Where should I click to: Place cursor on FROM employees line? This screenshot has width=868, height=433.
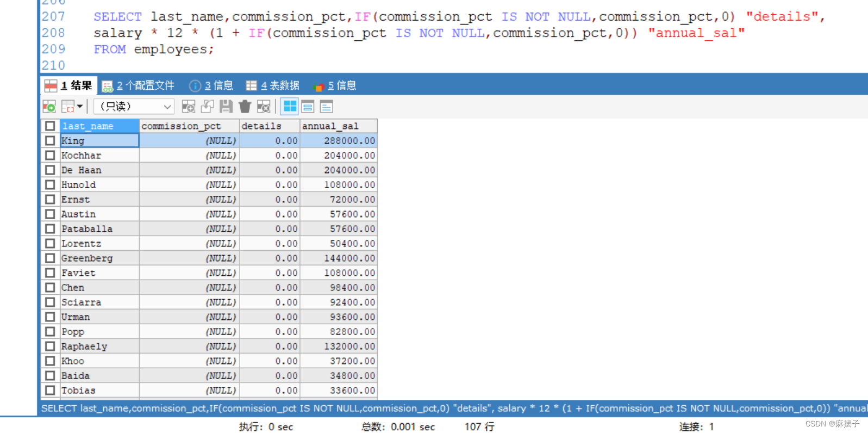pyautogui.click(x=154, y=49)
